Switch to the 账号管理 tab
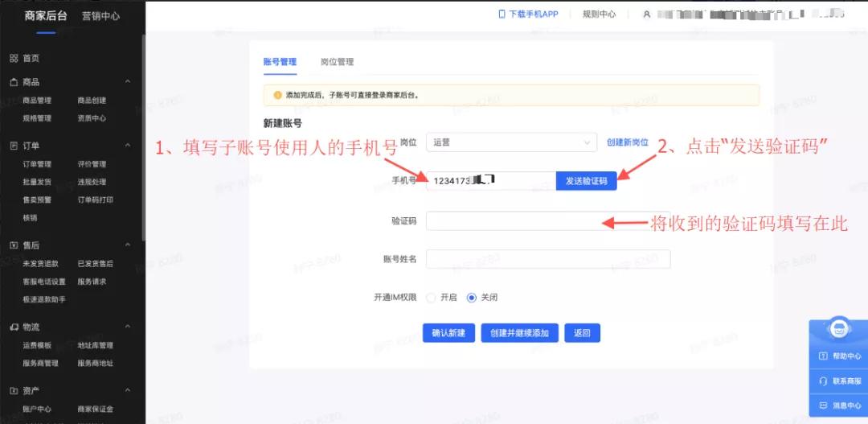This screenshot has height=424, width=868. click(x=280, y=62)
